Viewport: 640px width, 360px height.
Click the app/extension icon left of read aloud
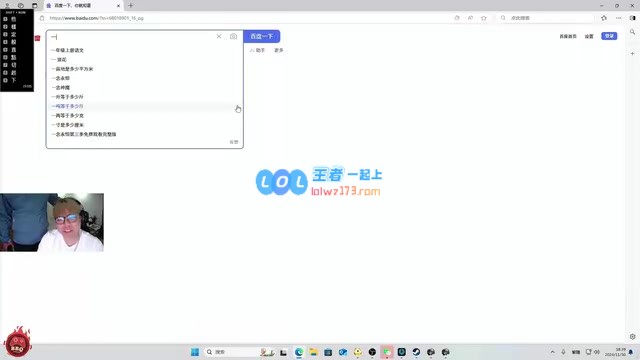(457, 18)
